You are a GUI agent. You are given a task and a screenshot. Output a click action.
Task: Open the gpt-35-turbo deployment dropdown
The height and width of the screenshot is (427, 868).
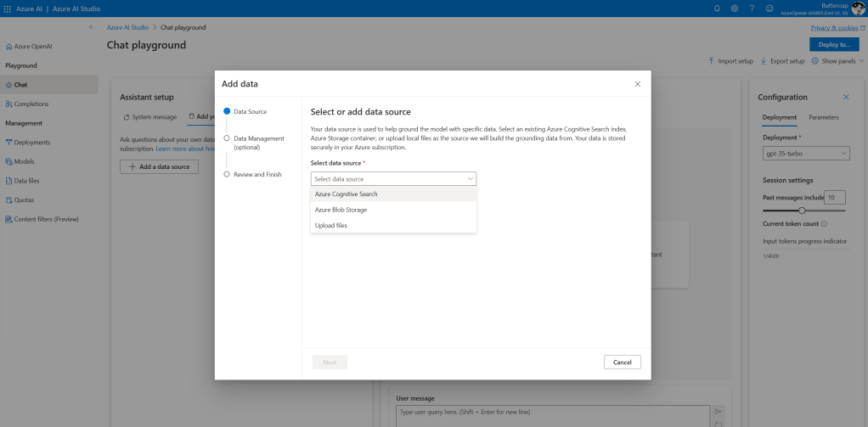point(806,154)
